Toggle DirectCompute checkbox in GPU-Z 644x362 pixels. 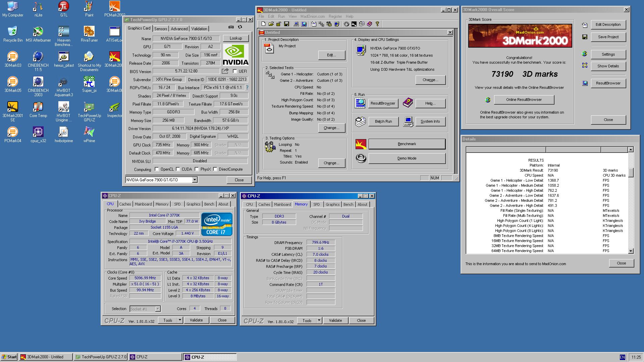215,169
